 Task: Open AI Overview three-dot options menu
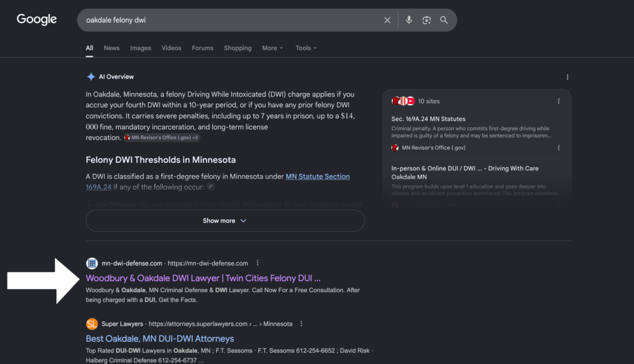click(x=567, y=77)
